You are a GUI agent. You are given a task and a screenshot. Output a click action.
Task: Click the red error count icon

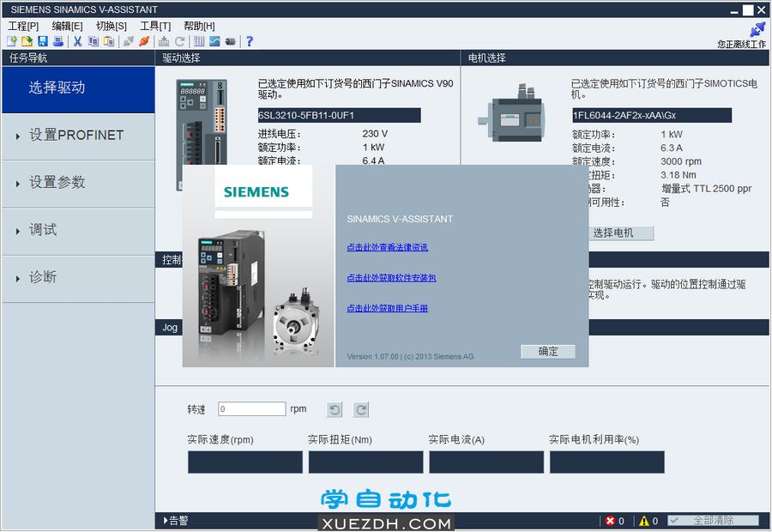pyautogui.click(x=611, y=521)
